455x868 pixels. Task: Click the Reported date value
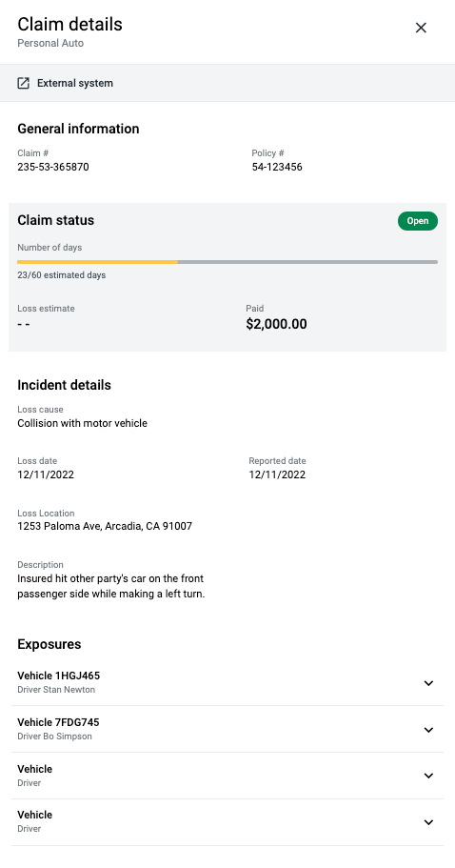point(277,474)
